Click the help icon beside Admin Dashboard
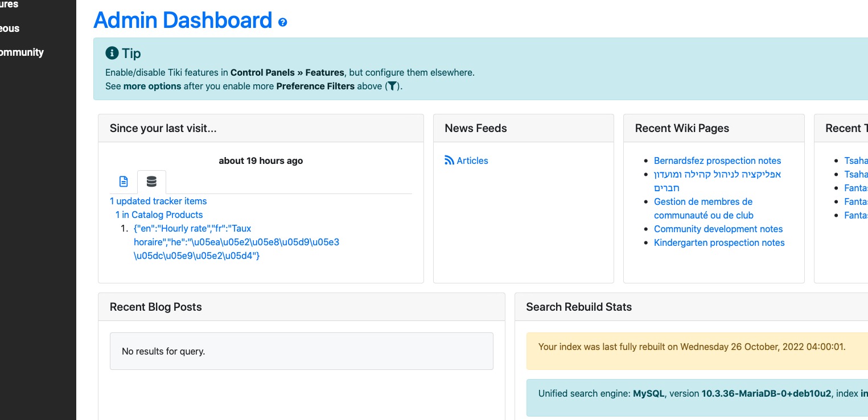868x420 pixels. click(x=283, y=23)
